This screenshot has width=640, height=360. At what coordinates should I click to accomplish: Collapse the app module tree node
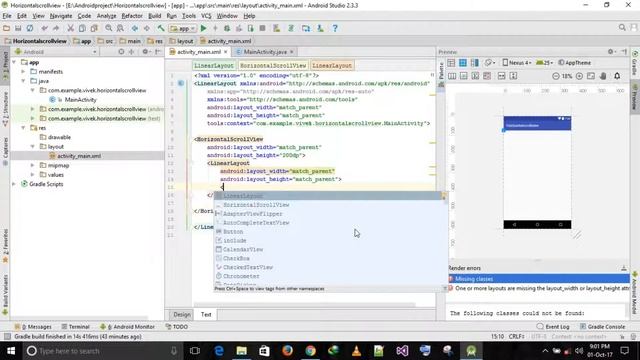click(x=14, y=62)
